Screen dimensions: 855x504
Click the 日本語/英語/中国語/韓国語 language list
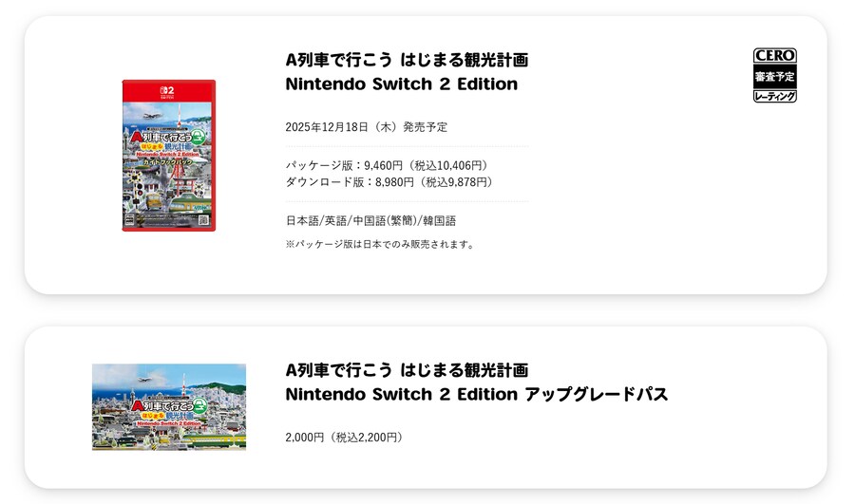click(x=370, y=220)
